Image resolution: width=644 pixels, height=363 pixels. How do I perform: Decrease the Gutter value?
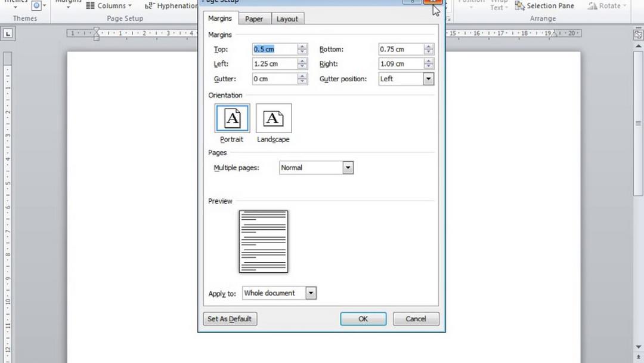pyautogui.click(x=302, y=81)
